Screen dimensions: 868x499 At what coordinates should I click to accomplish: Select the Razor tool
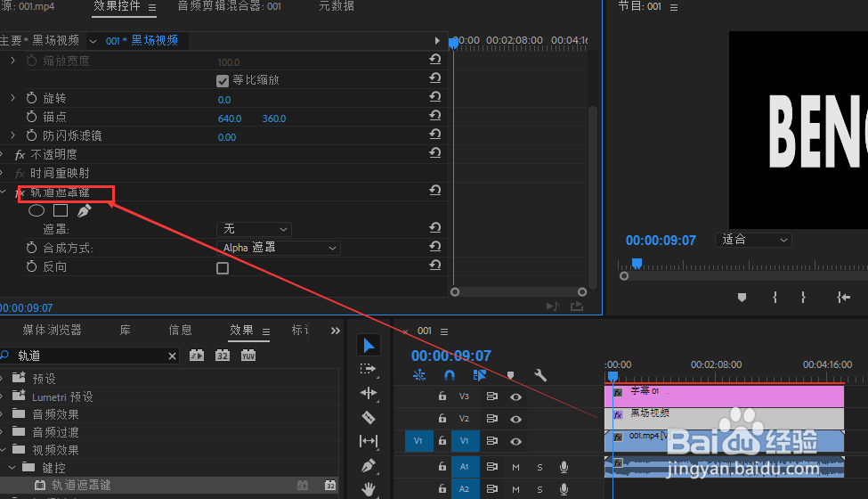point(369,418)
